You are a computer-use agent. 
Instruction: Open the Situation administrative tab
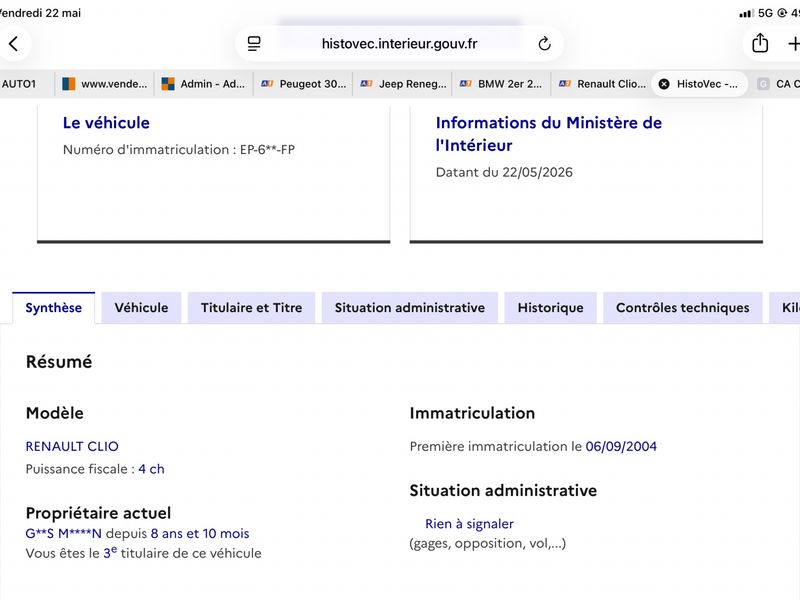pos(410,308)
